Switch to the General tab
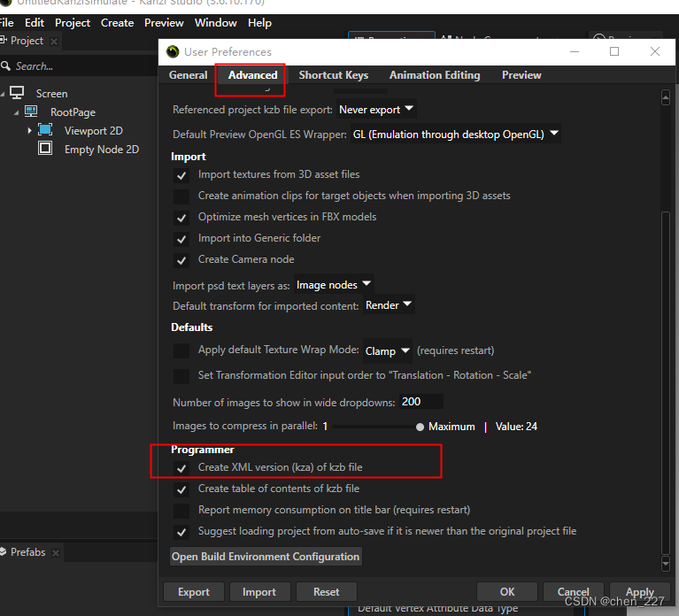Image resolution: width=679 pixels, height=616 pixels. [188, 75]
